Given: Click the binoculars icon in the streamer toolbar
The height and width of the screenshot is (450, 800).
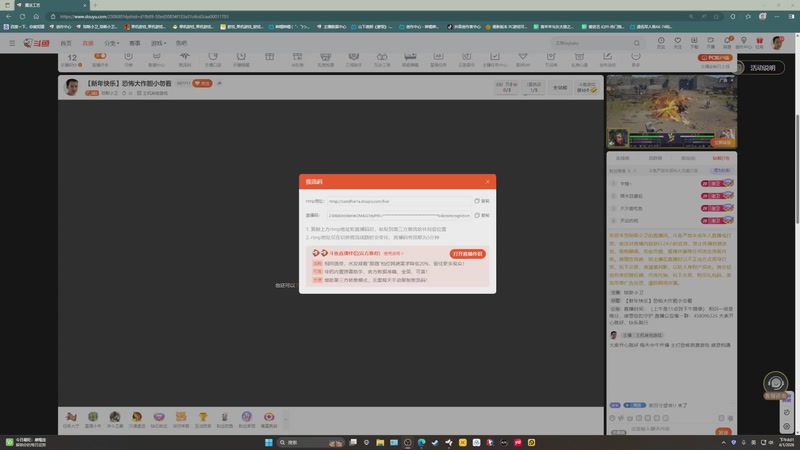Looking at the screenshot, I should pos(382,57).
